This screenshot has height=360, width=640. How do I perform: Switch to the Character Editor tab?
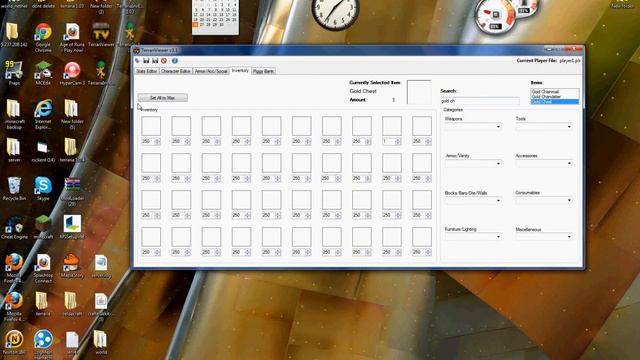coord(176,71)
